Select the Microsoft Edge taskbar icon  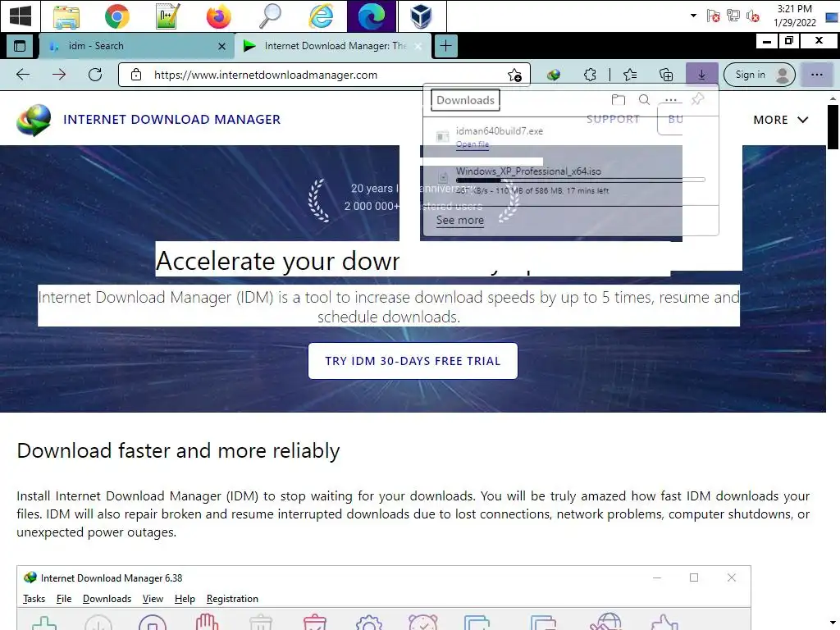click(x=372, y=16)
